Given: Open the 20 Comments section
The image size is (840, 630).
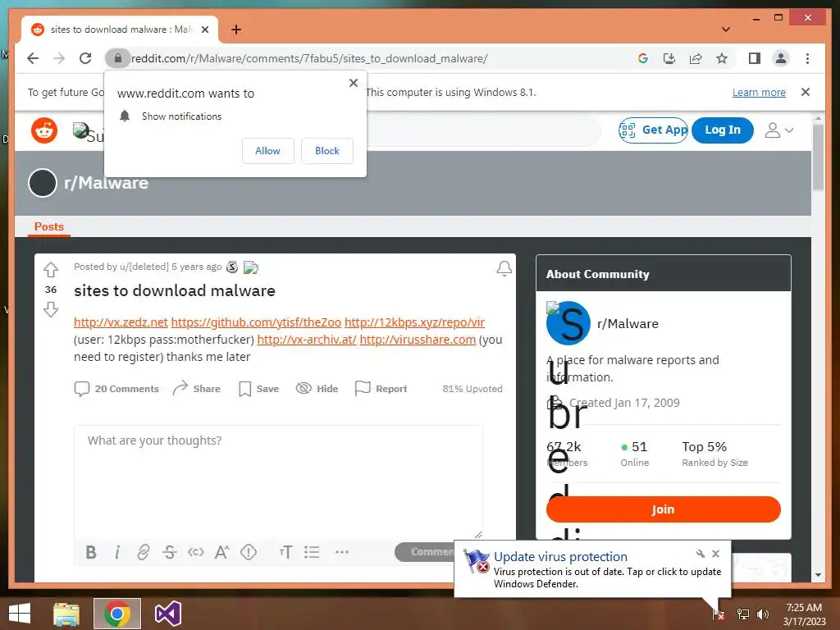Looking at the screenshot, I should pos(116,389).
